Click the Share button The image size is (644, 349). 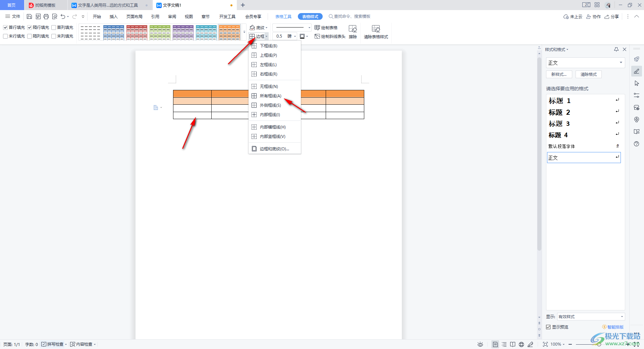(x=612, y=16)
